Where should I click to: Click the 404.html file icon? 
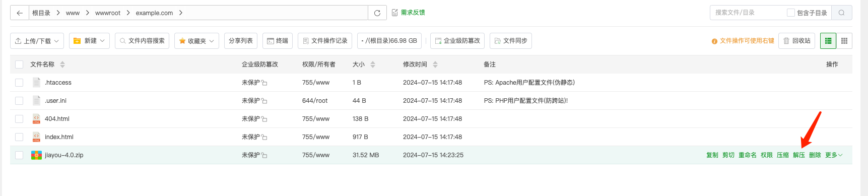36,119
